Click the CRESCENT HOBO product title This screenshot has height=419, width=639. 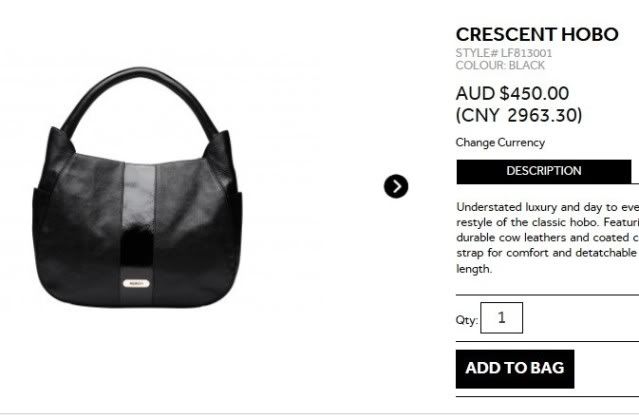click(537, 35)
